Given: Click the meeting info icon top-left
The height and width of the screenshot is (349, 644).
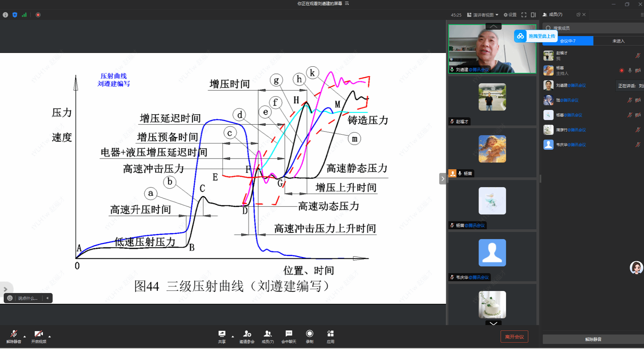Looking at the screenshot, I should pos(5,15).
